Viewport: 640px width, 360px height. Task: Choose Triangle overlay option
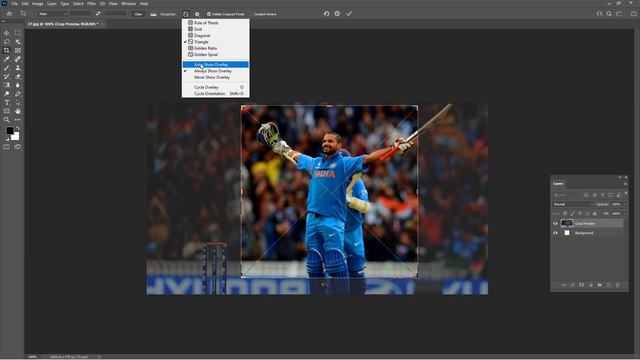pyautogui.click(x=215, y=42)
